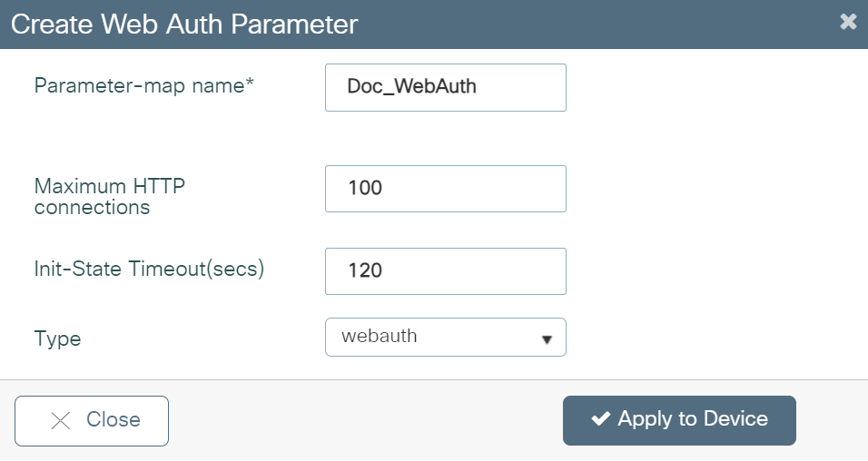Click into the Maximum HTTP connections field
The height and width of the screenshot is (461, 868).
445,189
